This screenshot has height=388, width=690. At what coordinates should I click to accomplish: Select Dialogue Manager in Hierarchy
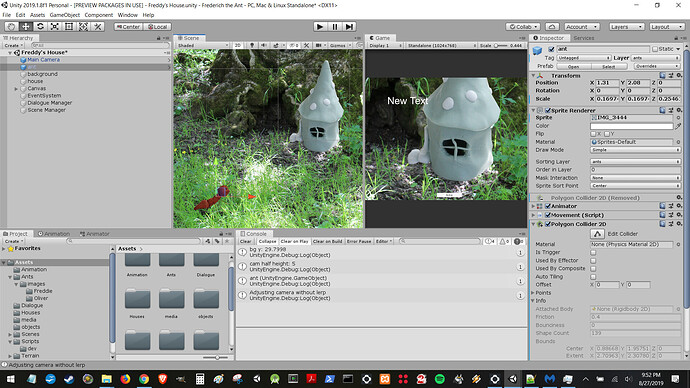50,103
